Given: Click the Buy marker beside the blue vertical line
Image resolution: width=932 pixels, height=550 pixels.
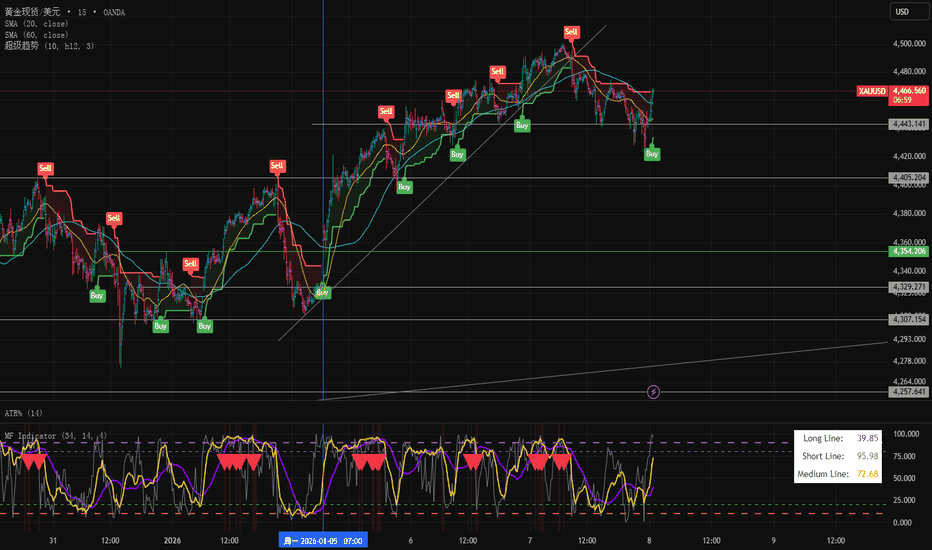Looking at the screenshot, I should 323,292.
